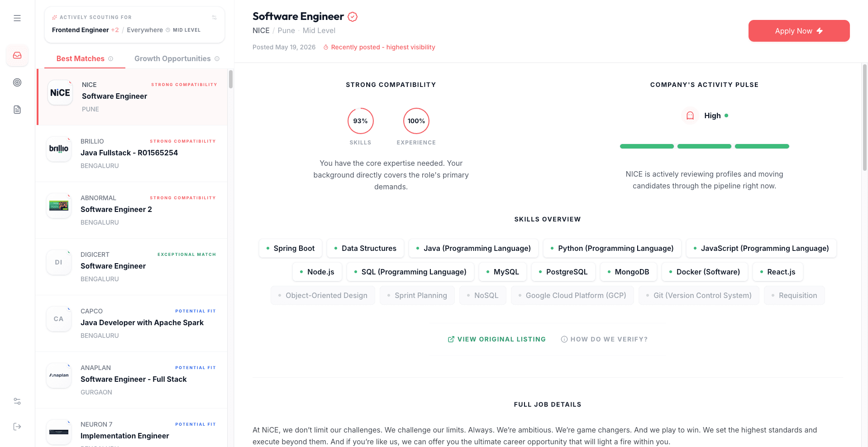868x447 pixels.
Task: Select NICE Software Engineer job card
Action: coord(132,97)
